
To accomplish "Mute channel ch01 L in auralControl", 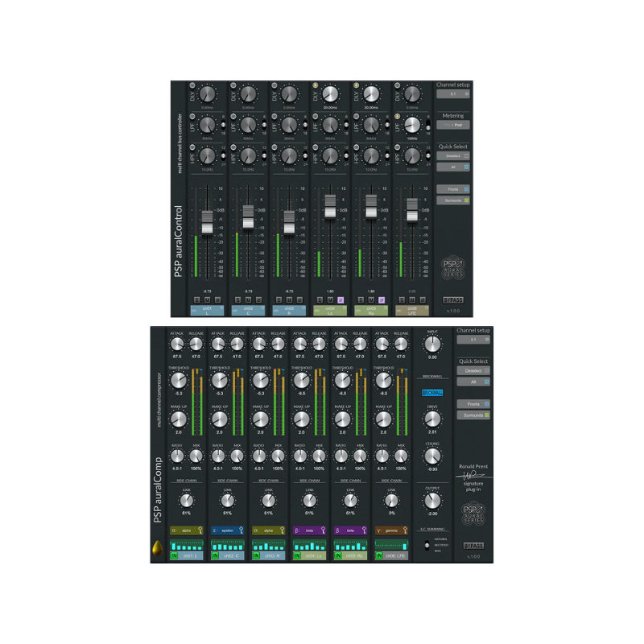I will [207, 300].
